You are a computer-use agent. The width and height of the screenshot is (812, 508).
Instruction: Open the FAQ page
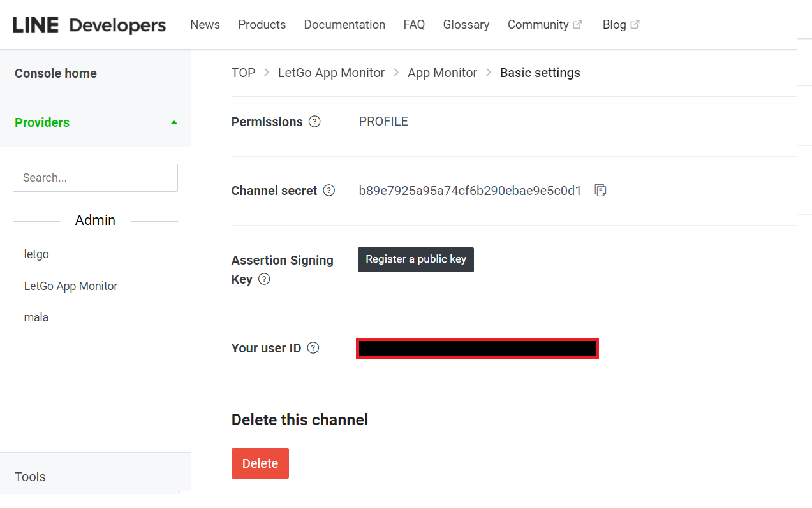tap(414, 25)
